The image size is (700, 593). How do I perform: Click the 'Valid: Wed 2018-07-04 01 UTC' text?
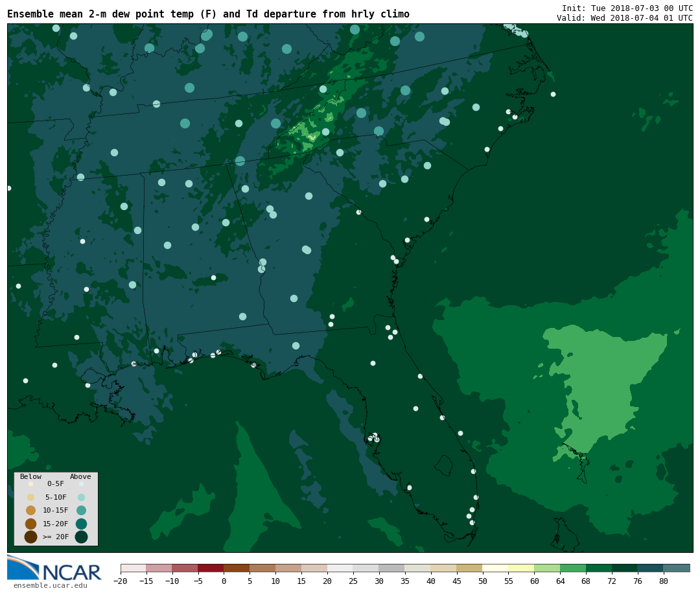click(624, 18)
